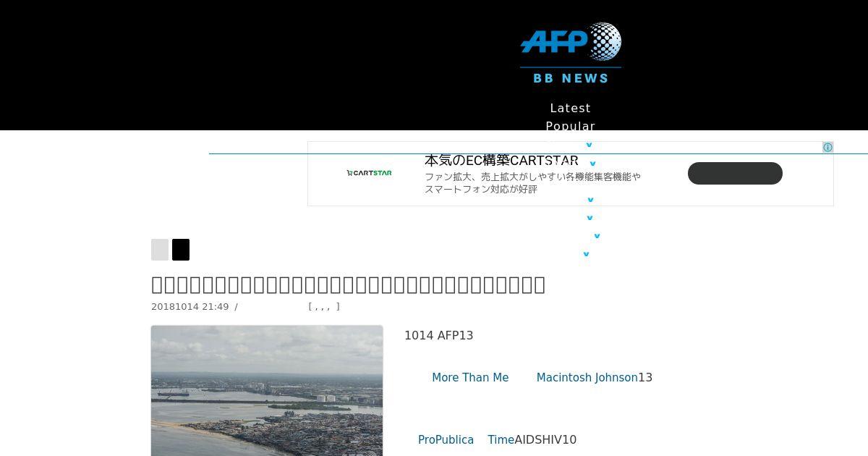
Task: Select the Popular menu item
Action: (570, 126)
